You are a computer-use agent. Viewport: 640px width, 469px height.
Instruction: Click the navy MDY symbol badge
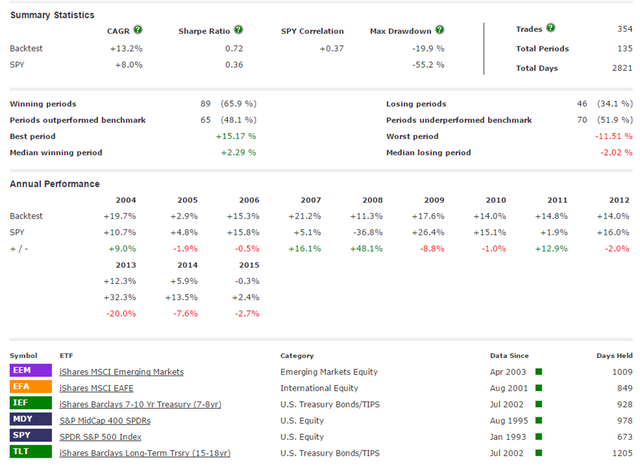click(x=31, y=419)
